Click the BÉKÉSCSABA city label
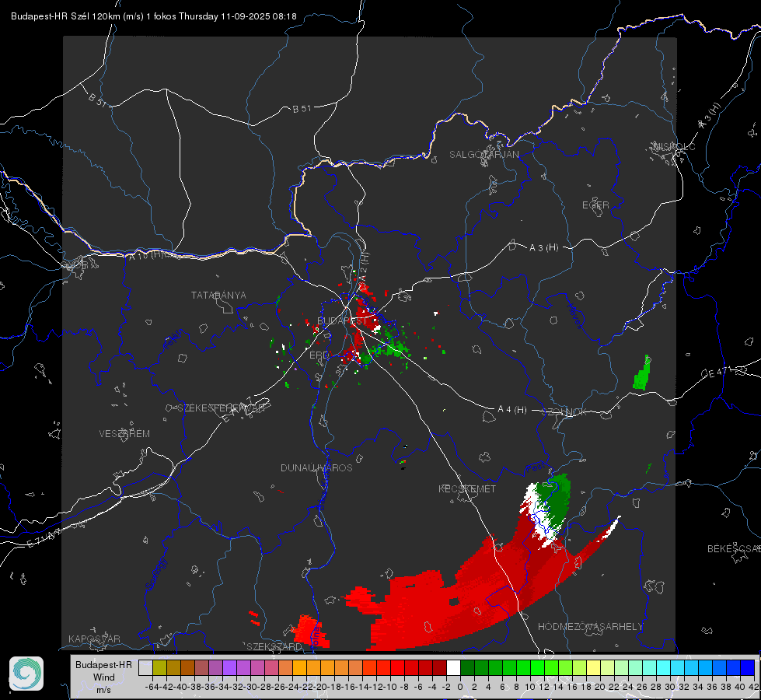The width and height of the screenshot is (761, 700). 734,548
